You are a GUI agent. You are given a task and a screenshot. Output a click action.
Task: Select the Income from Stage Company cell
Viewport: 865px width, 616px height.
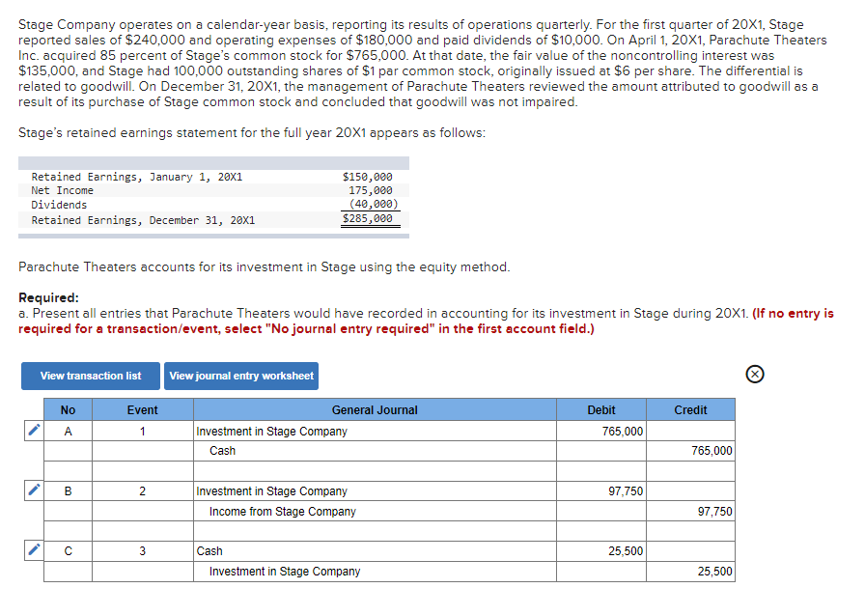375,511
